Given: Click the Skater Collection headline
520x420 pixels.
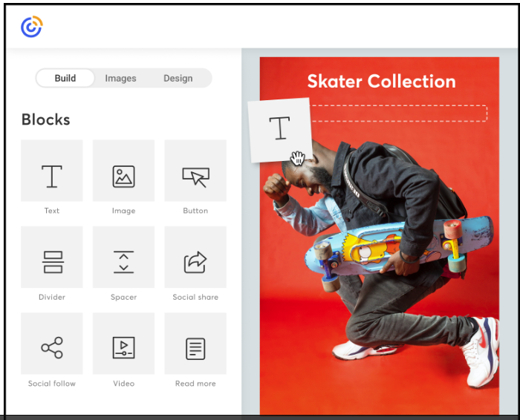Looking at the screenshot, I should click(x=381, y=81).
